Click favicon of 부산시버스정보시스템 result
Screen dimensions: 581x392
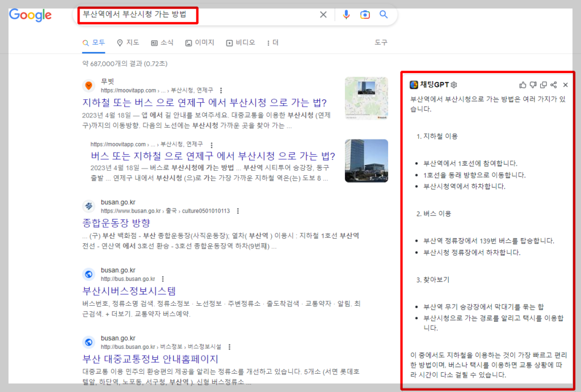coord(89,274)
